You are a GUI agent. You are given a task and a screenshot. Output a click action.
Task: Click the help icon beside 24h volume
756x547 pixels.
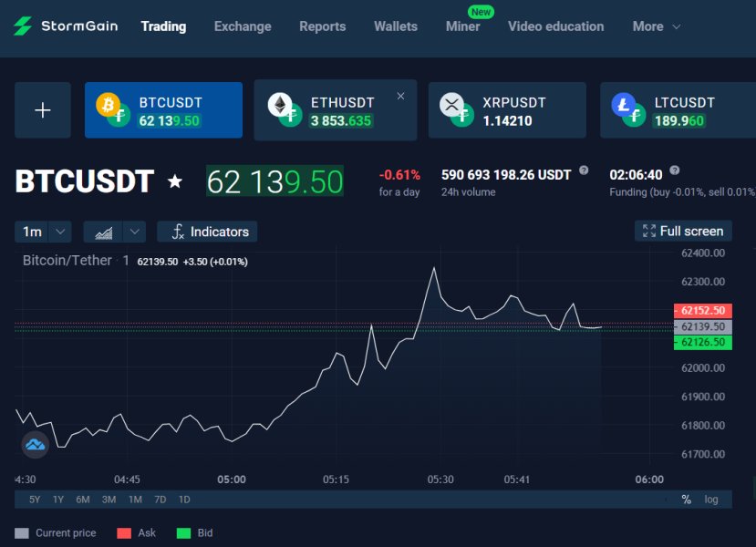click(x=584, y=170)
